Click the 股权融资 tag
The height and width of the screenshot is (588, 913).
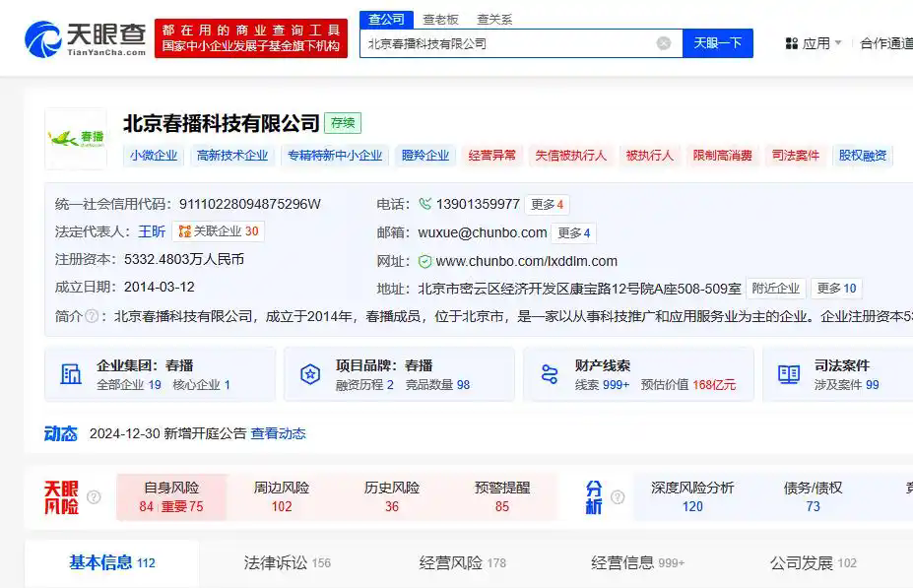[x=863, y=156]
